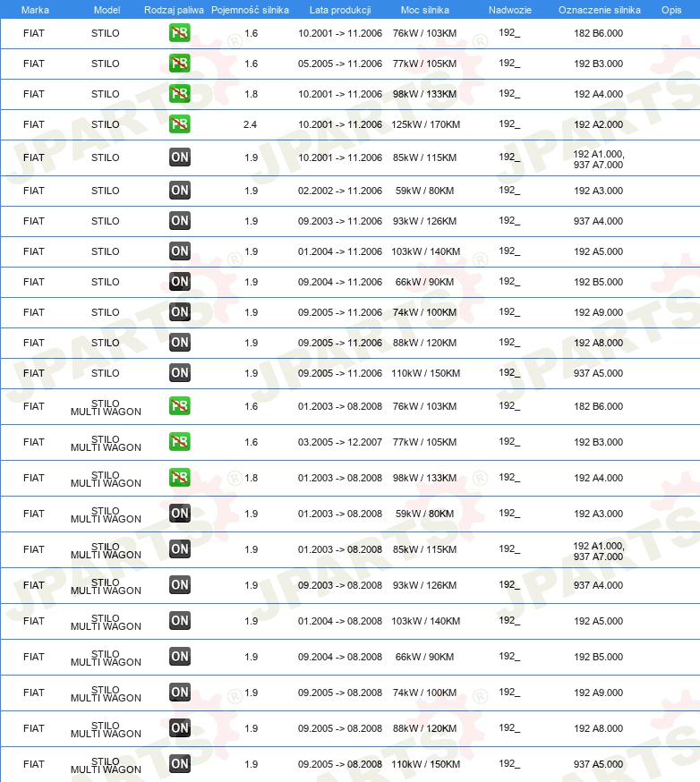Click ON icon in Multi Wagon 93kW / 126KM row
The height and width of the screenshot is (782, 700).
click(180, 585)
